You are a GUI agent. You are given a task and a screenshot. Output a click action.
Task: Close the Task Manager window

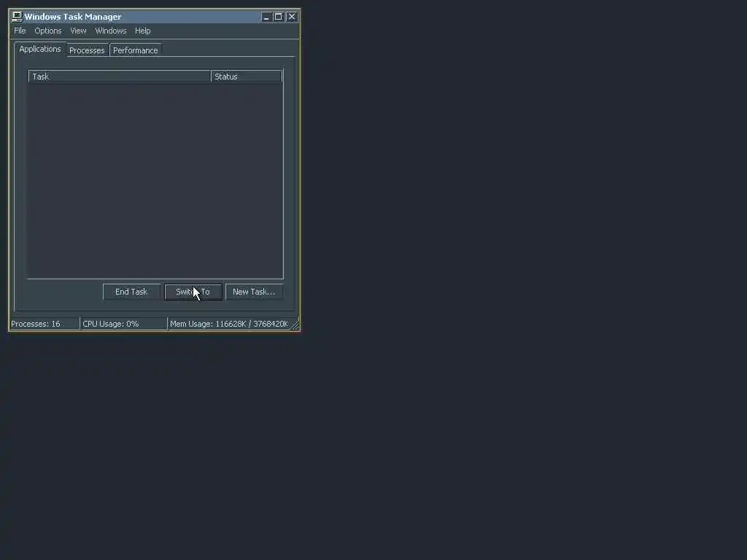tap(292, 17)
